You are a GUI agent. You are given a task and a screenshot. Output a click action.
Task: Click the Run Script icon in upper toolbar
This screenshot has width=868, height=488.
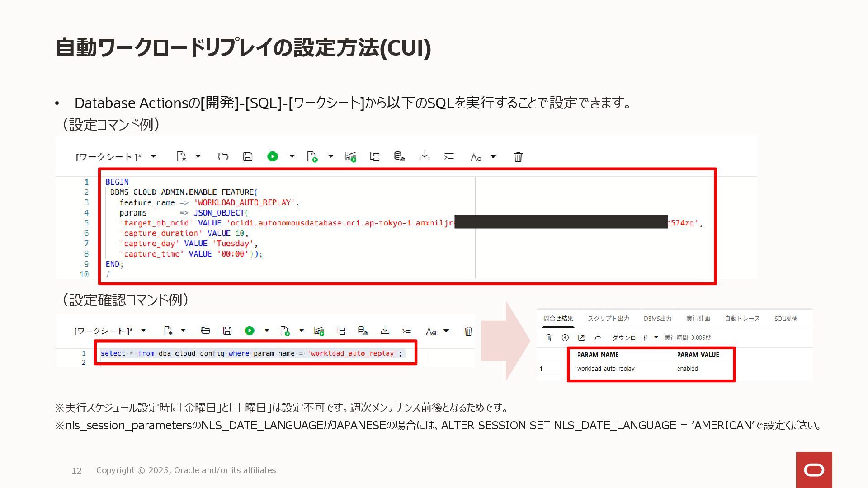tap(312, 156)
